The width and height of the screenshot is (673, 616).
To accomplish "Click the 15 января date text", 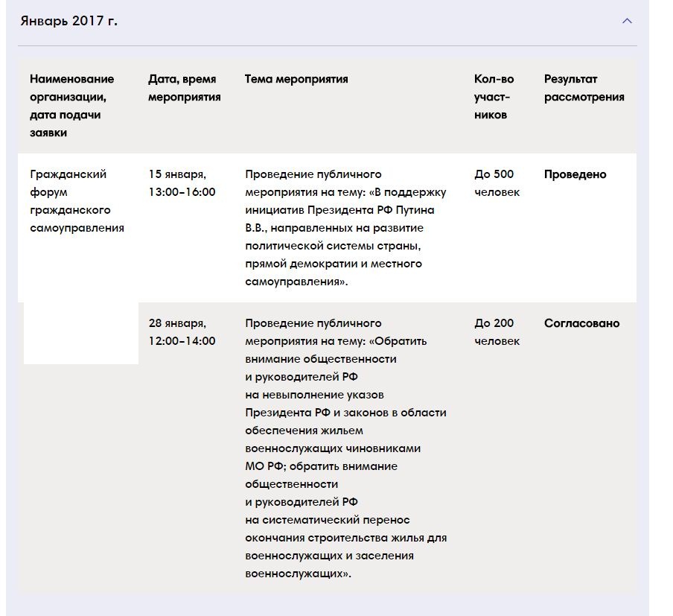I will (x=177, y=174).
